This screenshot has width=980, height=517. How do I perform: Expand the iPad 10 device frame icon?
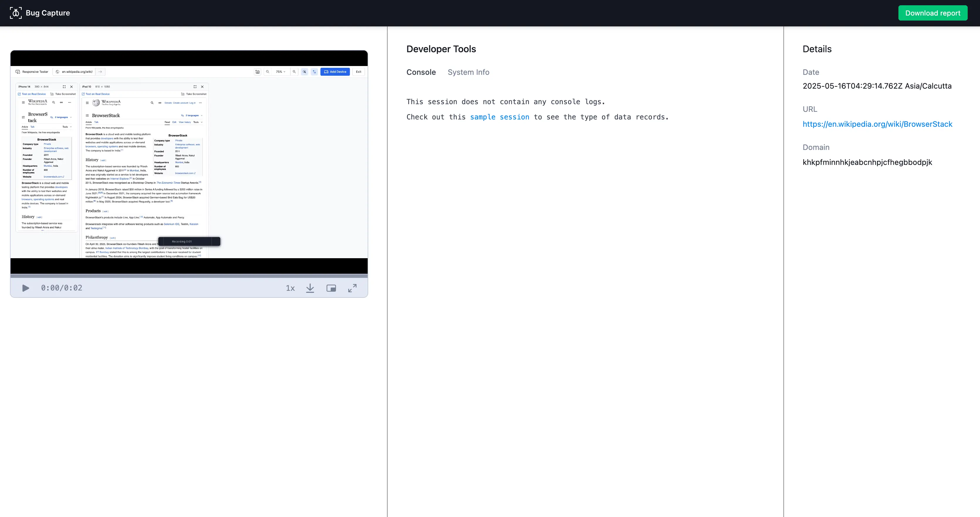pyautogui.click(x=195, y=87)
